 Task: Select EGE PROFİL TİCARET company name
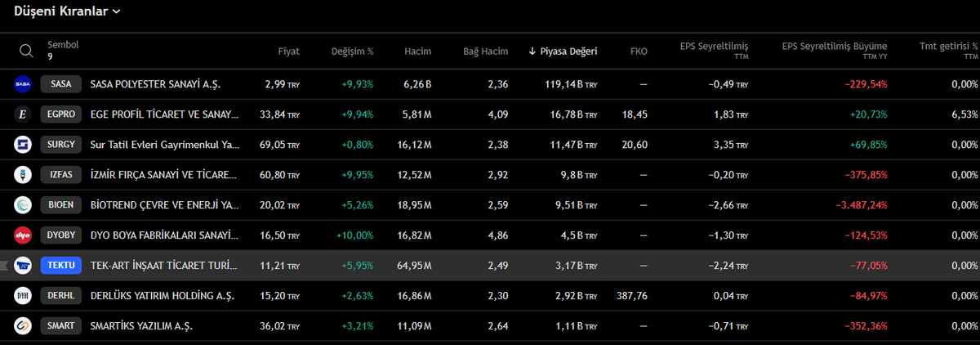click(164, 114)
